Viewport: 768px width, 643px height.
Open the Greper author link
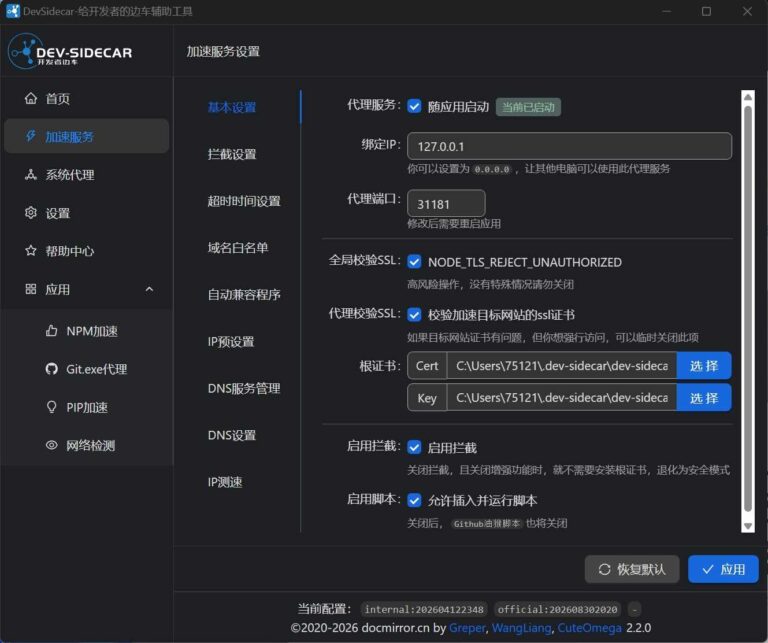tap(467, 628)
